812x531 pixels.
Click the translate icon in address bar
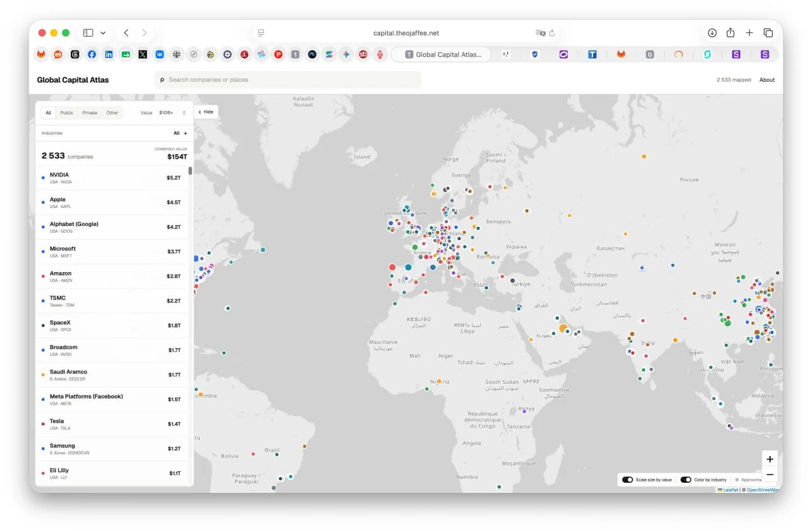(540, 33)
